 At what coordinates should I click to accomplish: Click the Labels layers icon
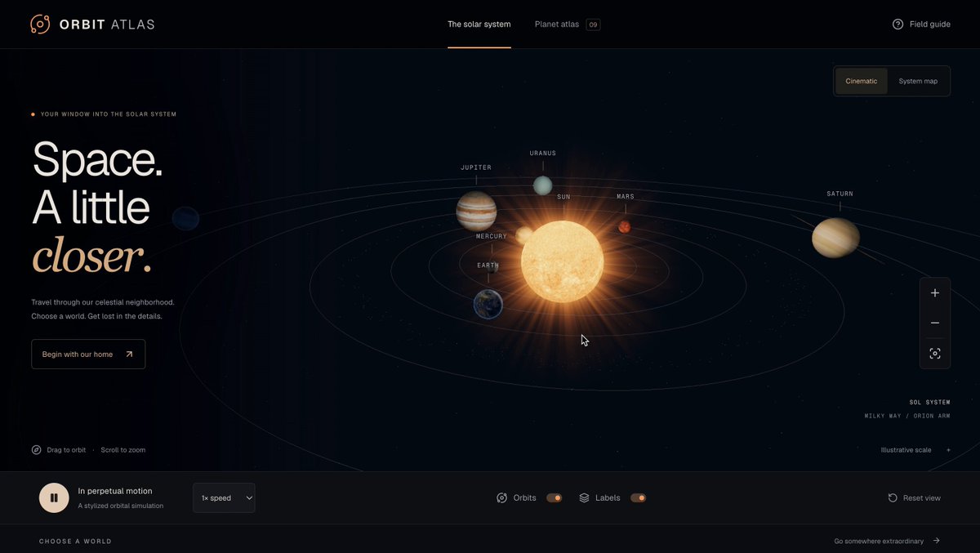pos(584,497)
